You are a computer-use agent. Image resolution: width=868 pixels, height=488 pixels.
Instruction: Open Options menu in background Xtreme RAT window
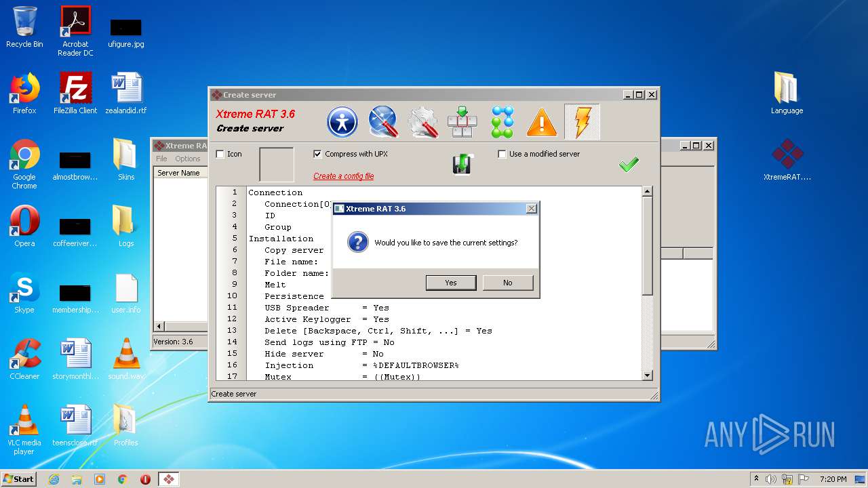pyautogui.click(x=188, y=159)
